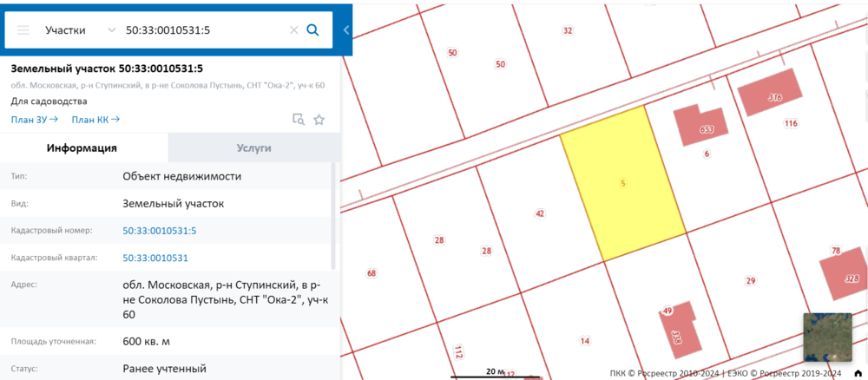Open the hamburger menu in search bar
Image resolution: width=868 pixels, height=380 pixels.
pyautogui.click(x=23, y=30)
